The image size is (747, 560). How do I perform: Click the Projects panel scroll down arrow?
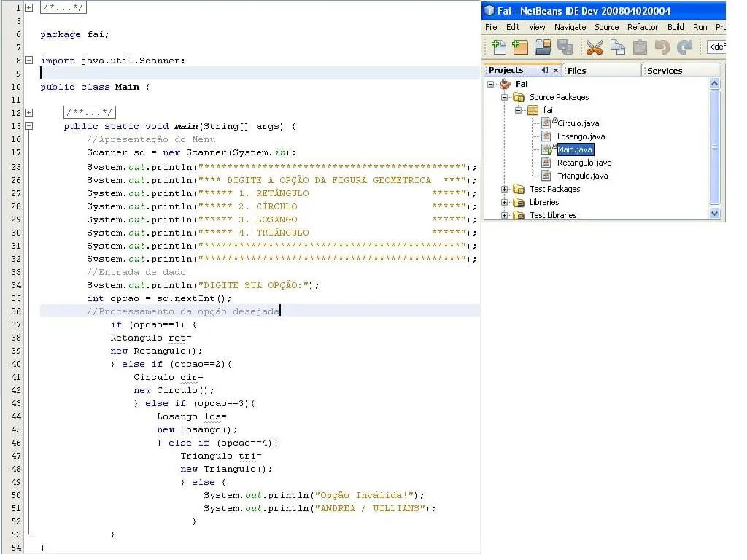pos(714,214)
